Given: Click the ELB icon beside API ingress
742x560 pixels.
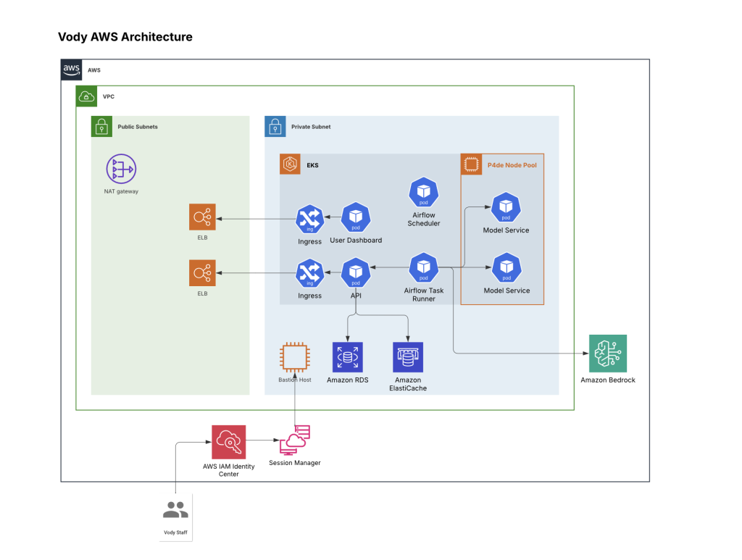Looking at the screenshot, I should pyautogui.click(x=203, y=273).
